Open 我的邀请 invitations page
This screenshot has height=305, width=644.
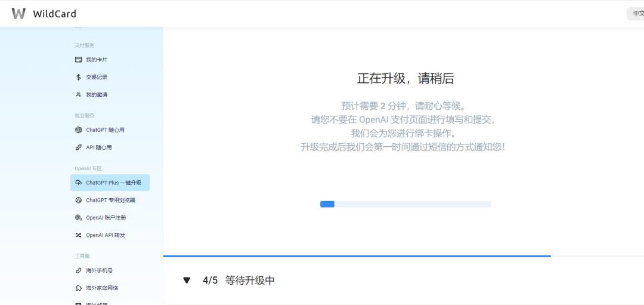coord(97,94)
